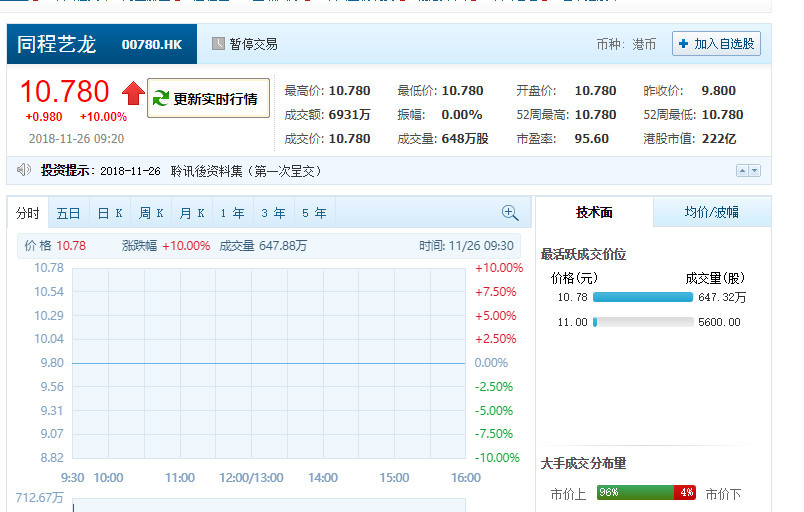Click the 10.78 price volume bar

(x=643, y=297)
